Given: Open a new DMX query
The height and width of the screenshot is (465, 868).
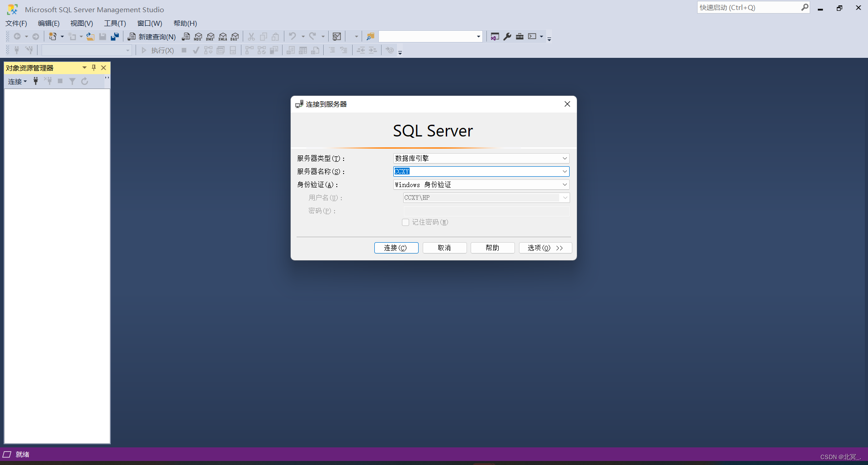Looking at the screenshot, I should [x=210, y=37].
